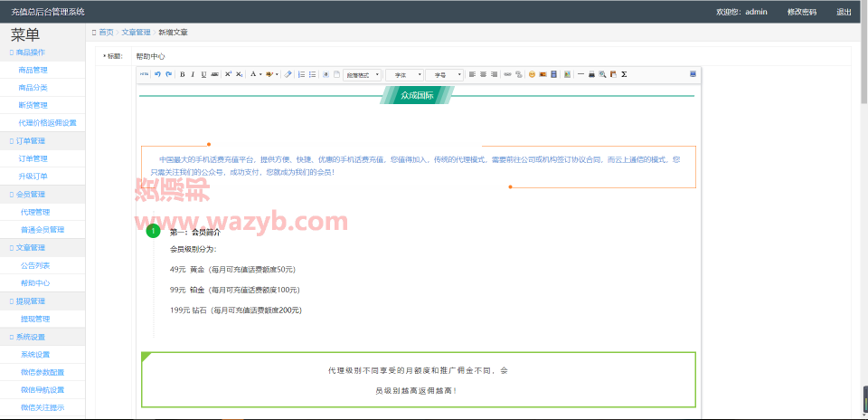Toggle editor fullscreen mode
This screenshot has height=420, width=868.
(693, 74)
